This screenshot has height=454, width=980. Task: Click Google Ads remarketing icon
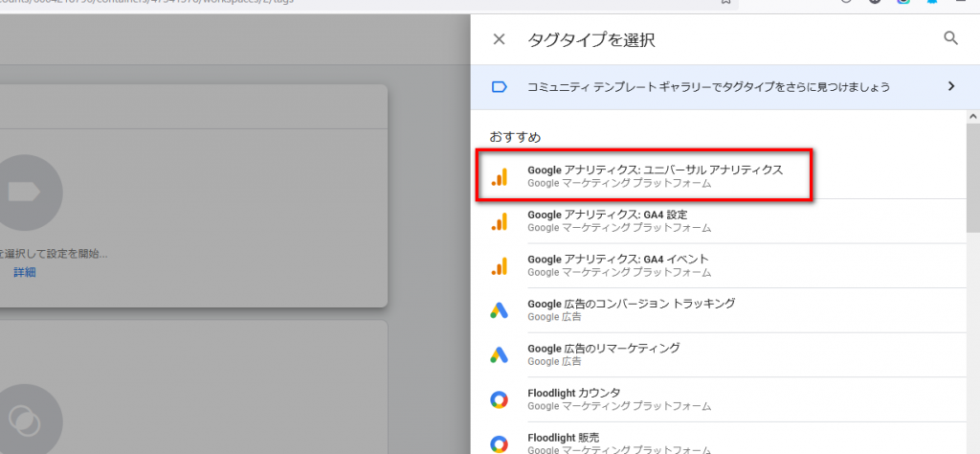pos(499,355)
